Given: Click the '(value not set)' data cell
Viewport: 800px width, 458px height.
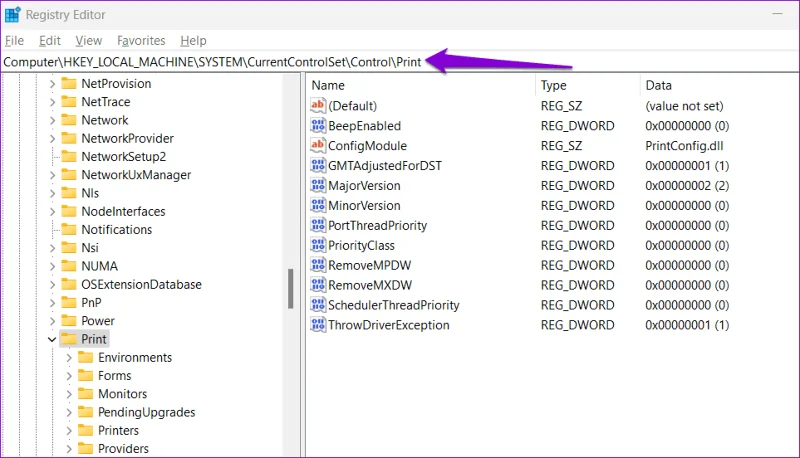Looking at the screenshot, I should click(684, 106).
